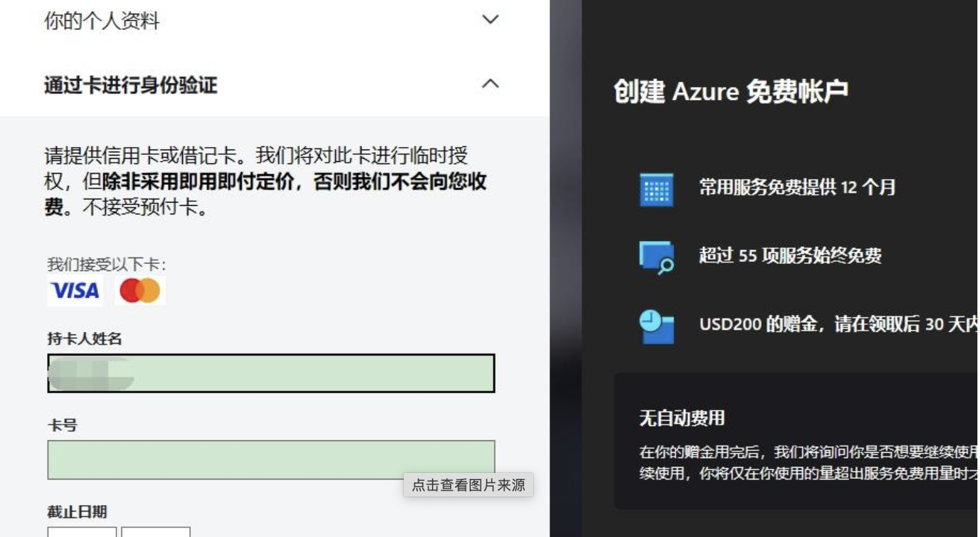Select the USD200 的赠金 text line
Image resolution: width=980 pixels, height=537 pixels.
[x=838, y=324]
